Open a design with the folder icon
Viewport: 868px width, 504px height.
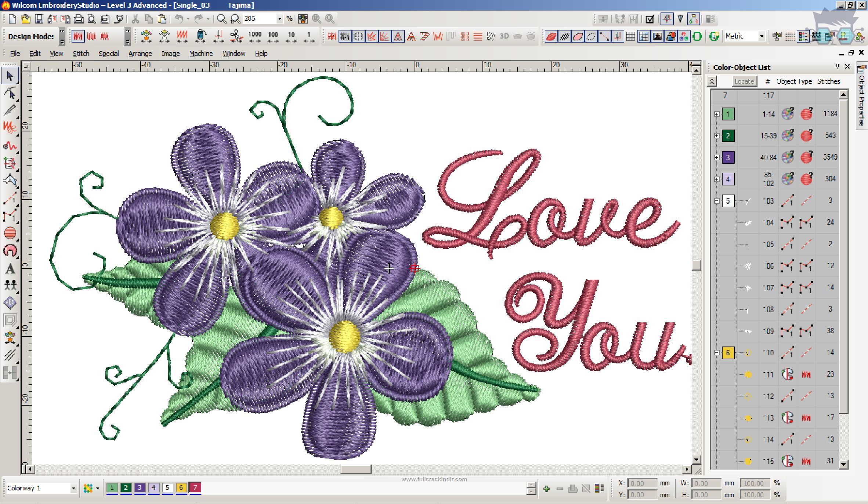(x=26, y=19)
